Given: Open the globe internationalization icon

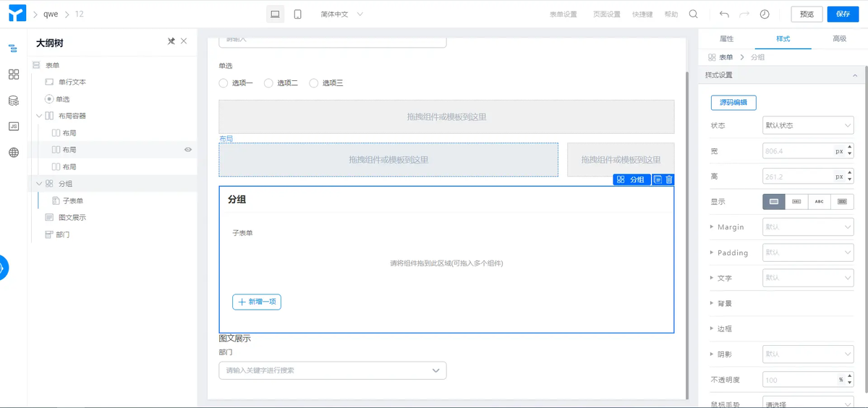Looking at the screenshot, I should [13, 153].
